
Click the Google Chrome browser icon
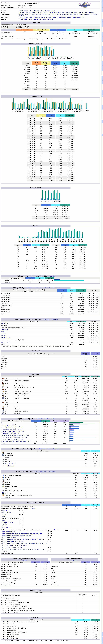pos(3,486)
